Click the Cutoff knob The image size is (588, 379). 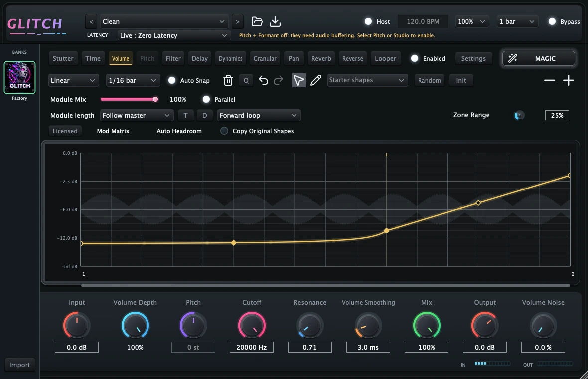pos(252,325)
